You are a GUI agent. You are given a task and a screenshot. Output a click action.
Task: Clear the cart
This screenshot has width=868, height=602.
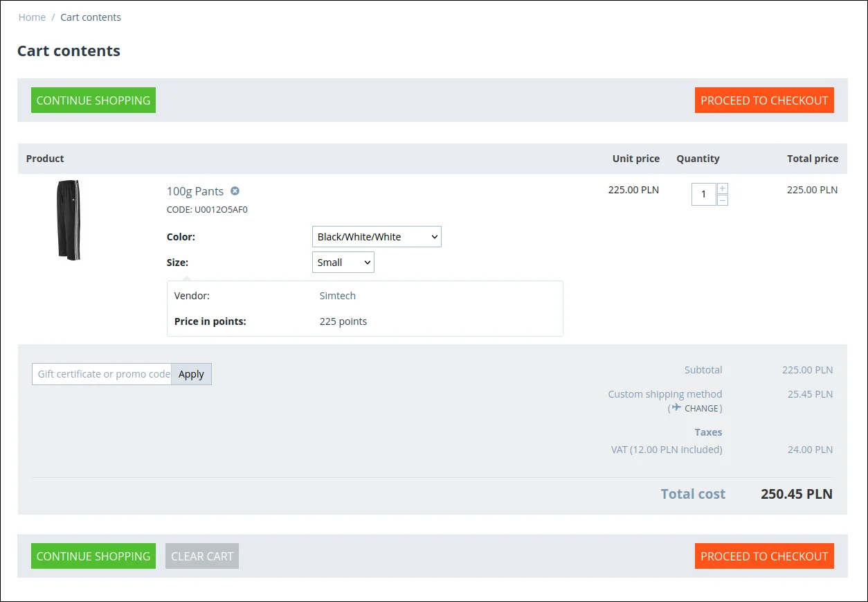[x=202, y=556]
